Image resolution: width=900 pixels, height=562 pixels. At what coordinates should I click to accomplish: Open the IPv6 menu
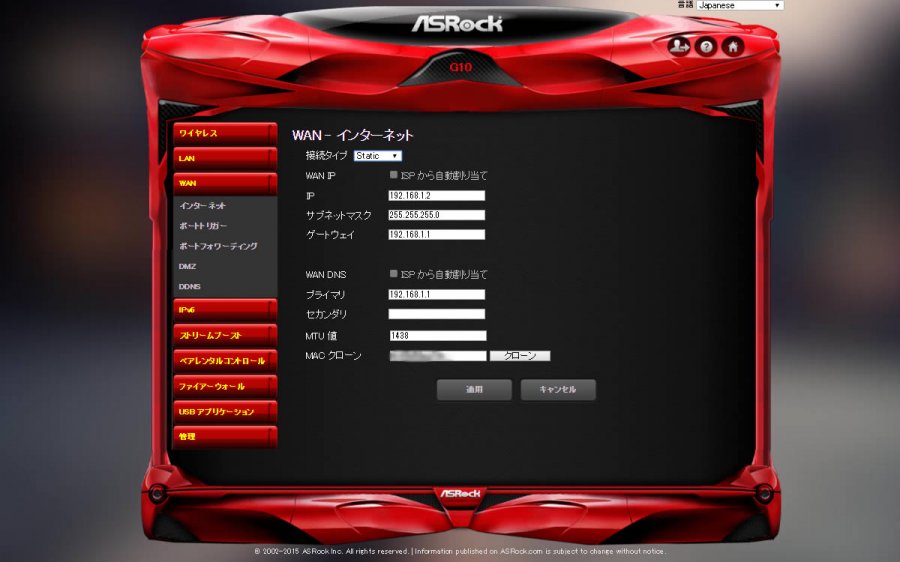click(225, 310)
